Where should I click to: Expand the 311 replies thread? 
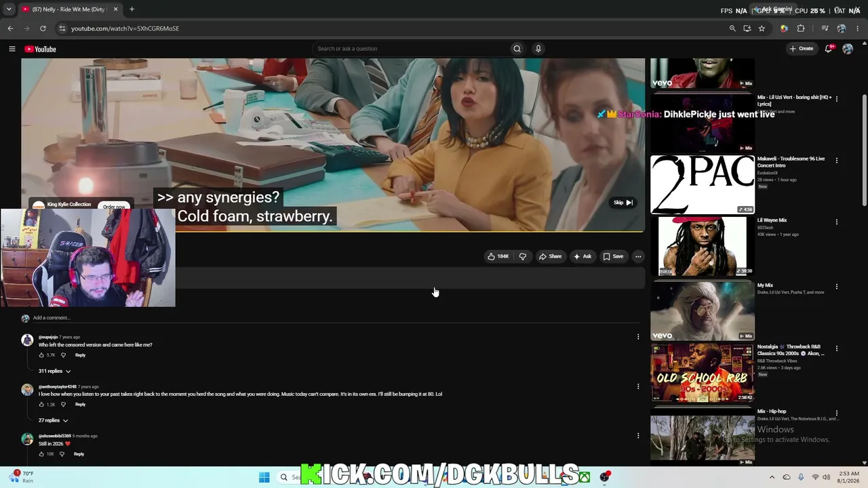click(54, 371)
